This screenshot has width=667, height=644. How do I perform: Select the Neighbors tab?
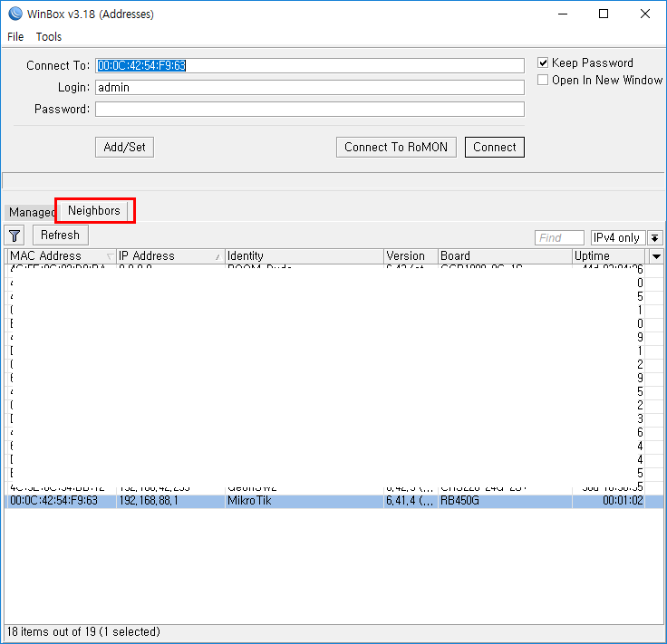(94, 210)
